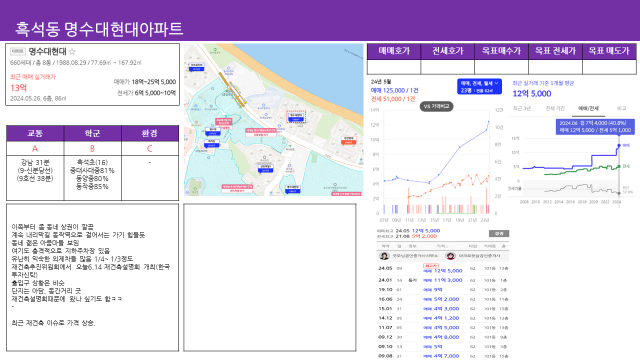
Task: Click the orange apartment price marker on map
Action: point(348,140)
